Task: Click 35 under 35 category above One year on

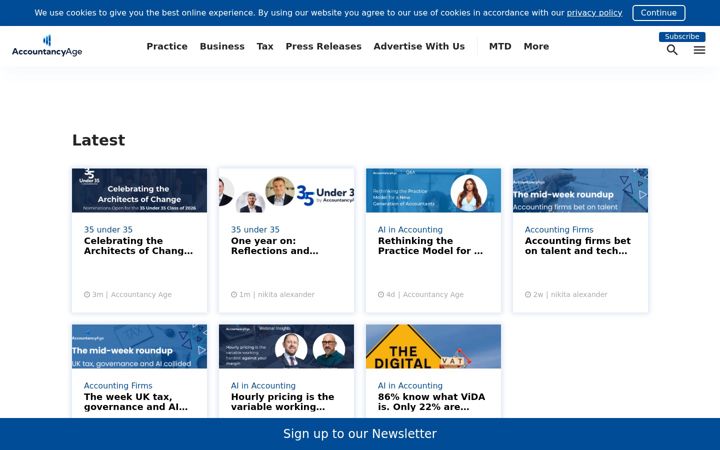Action: 255,230
